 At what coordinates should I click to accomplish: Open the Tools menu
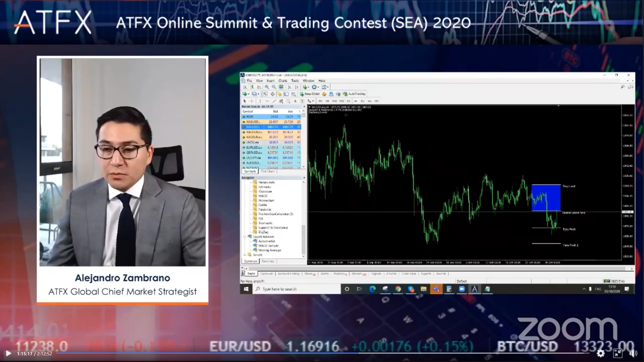pyautogui.click(x=295, y=81)
